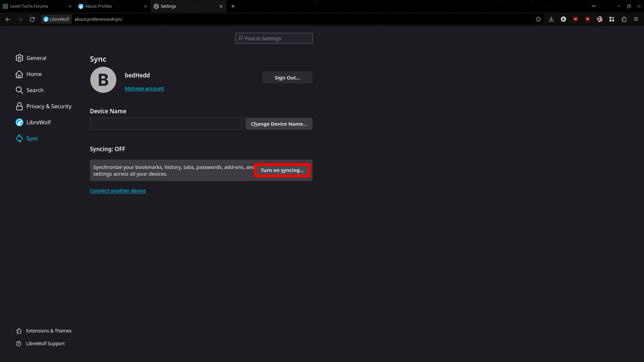Click the Connect another device link

[118, 191]
